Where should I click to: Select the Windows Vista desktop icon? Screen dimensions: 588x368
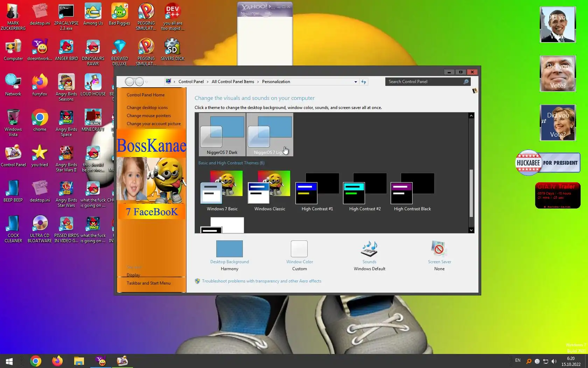(13, 123)
